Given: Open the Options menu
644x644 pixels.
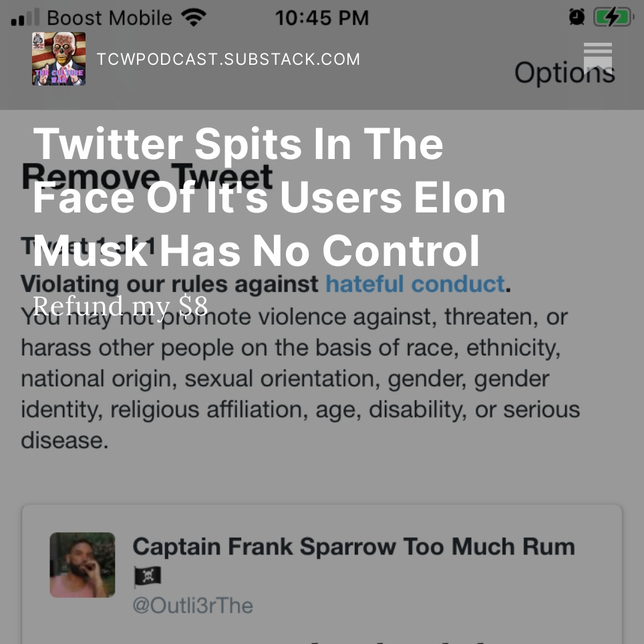Looking at the screenshot, I should point(565,71).
